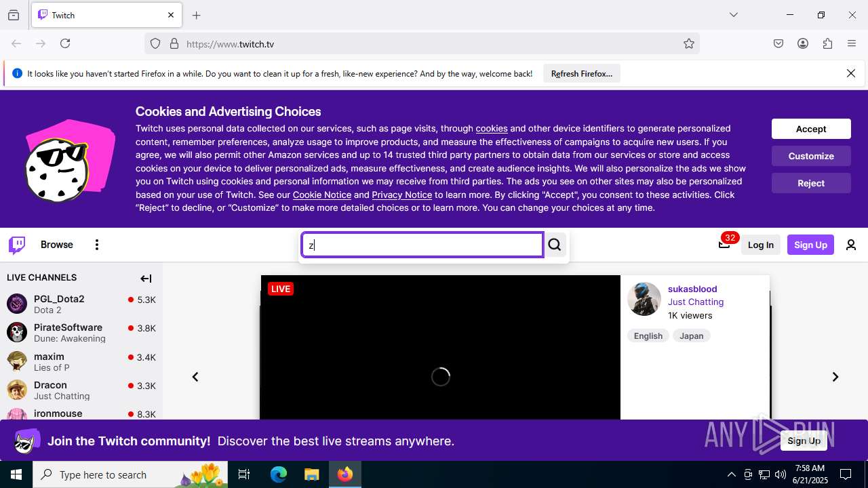The image size is (868, 488).
Task: Click the Refresh Firefox button
Action: 582,73
